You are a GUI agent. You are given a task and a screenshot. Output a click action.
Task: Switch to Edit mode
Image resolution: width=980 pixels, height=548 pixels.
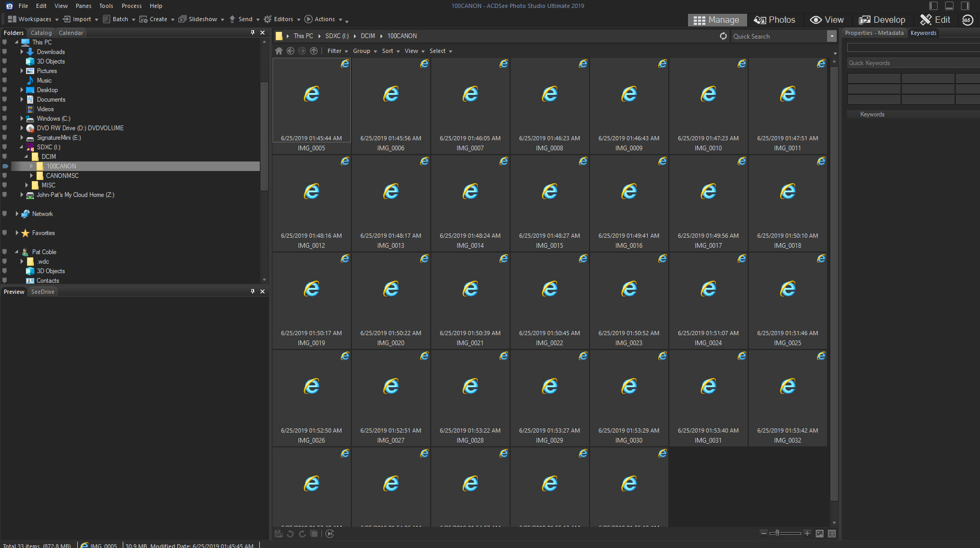[x=935, y=20]
